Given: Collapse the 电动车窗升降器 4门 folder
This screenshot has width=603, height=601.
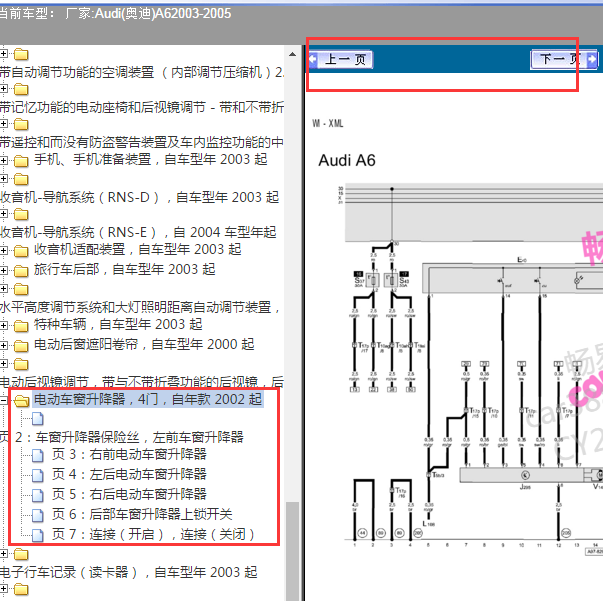Looking at the screenshot, I should [x=3, y=400].
